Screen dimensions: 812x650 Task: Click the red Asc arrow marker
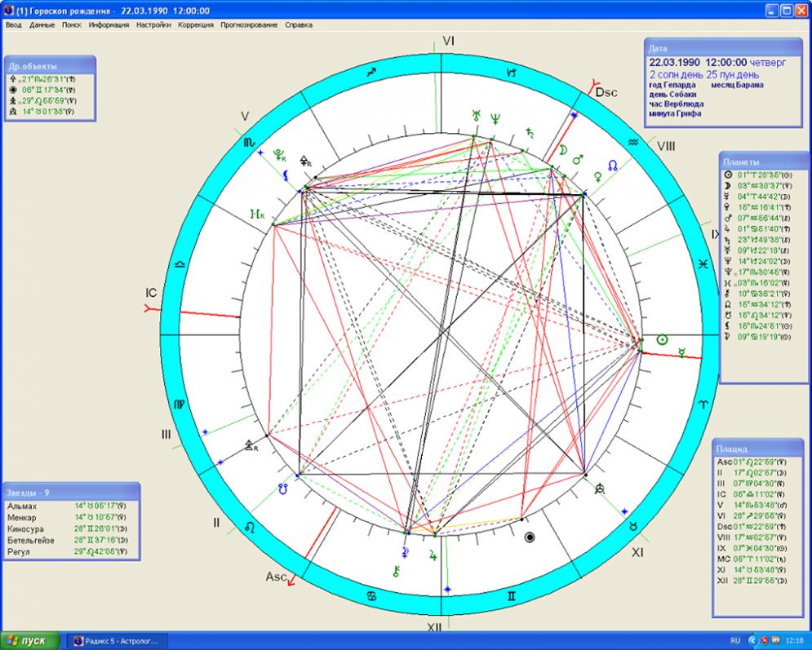pos(291,582)
